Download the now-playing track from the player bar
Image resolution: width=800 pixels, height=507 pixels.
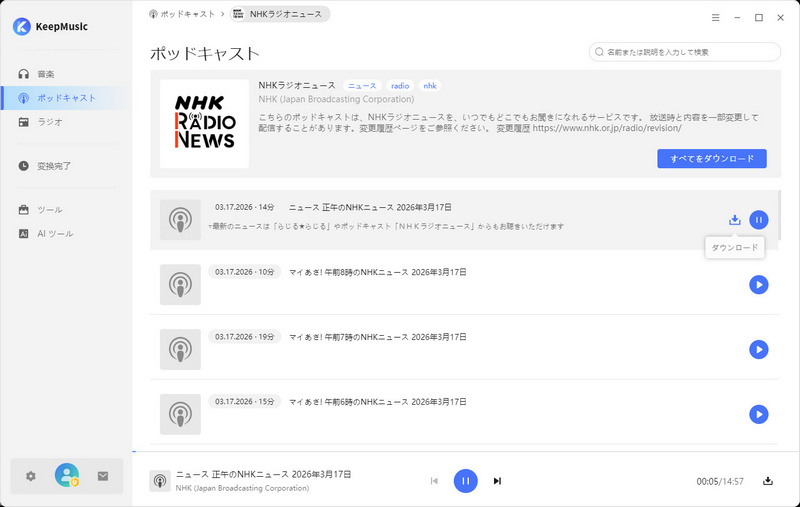click(x=768, y=481)
